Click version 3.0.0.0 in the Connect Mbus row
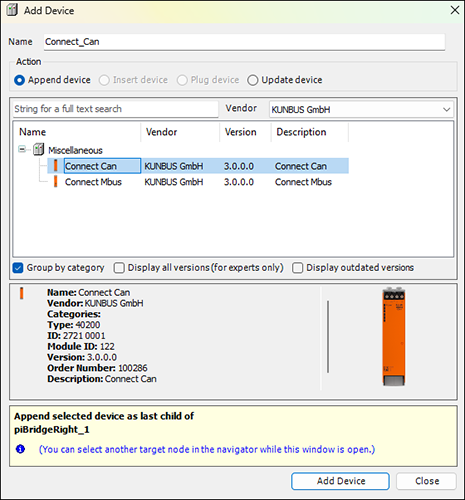 coord(239,182)
